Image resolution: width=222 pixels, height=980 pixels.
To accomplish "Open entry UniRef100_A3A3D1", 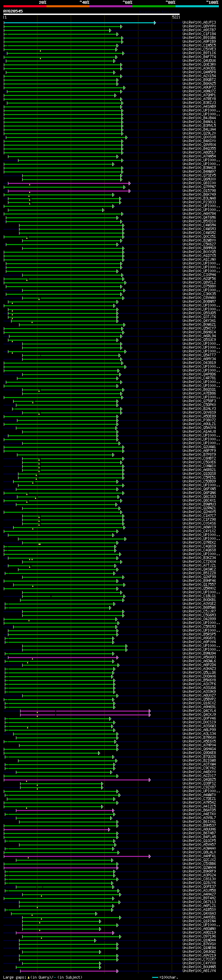I will pyautogui.click(x=199, y=68).
